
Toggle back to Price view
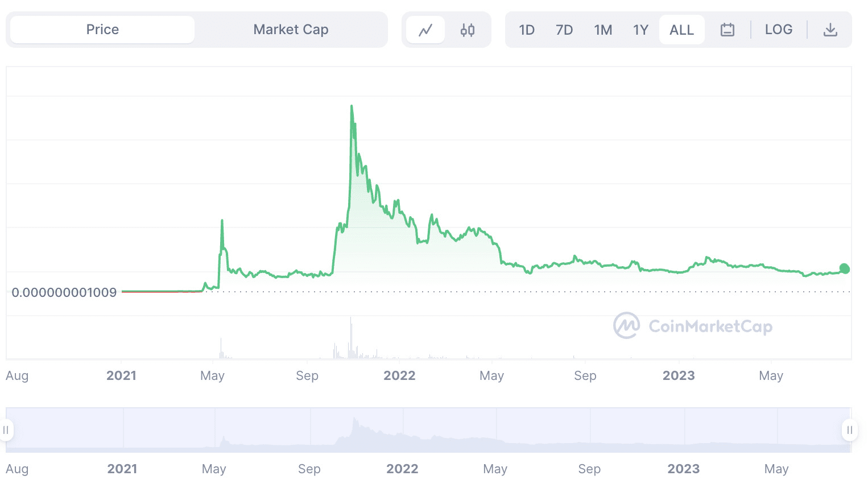102,29
